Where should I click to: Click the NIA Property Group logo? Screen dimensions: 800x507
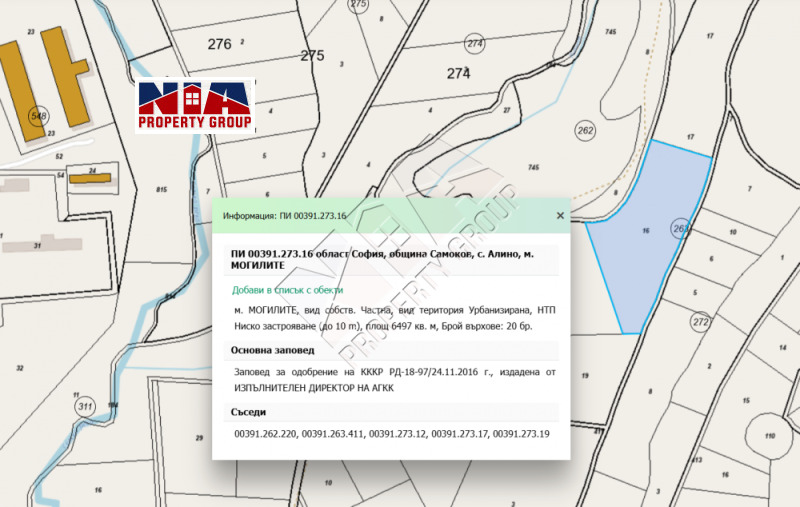point(195,106)
